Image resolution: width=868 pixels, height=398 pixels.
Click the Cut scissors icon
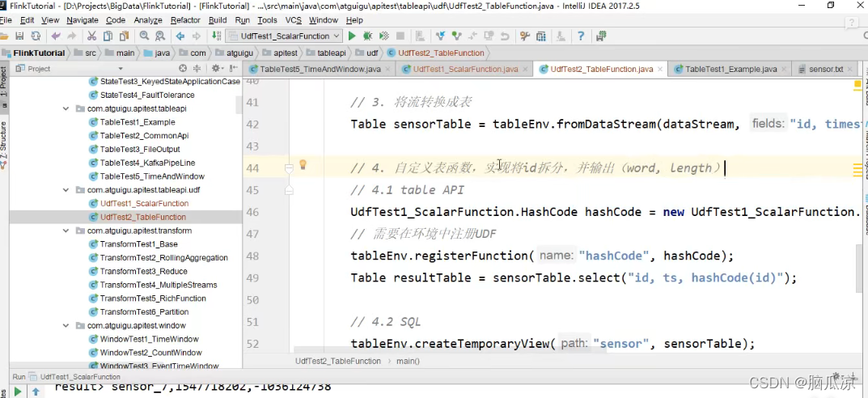coord(92,36)
